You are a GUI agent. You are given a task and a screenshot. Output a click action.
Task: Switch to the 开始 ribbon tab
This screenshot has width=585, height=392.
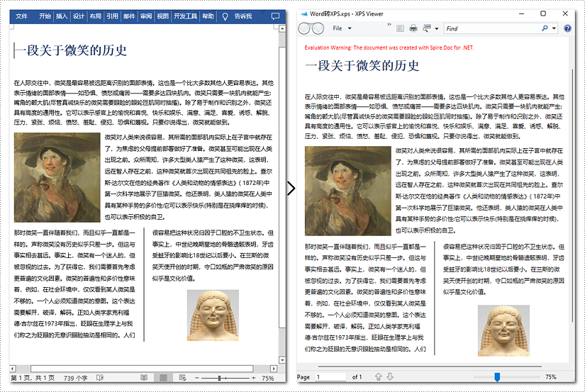tap(45, 16)
